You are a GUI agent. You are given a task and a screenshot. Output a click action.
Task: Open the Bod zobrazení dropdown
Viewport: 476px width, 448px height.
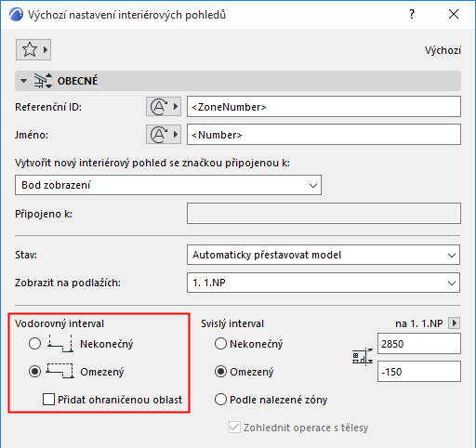(x=168, y=185)
